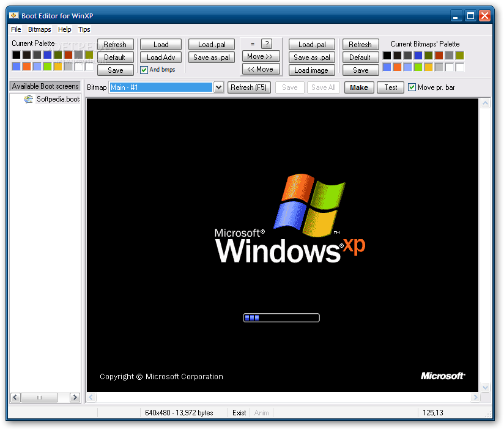Click the Softpedia.boot file icon in tree
504x430 pixels.
coord(28,99)
